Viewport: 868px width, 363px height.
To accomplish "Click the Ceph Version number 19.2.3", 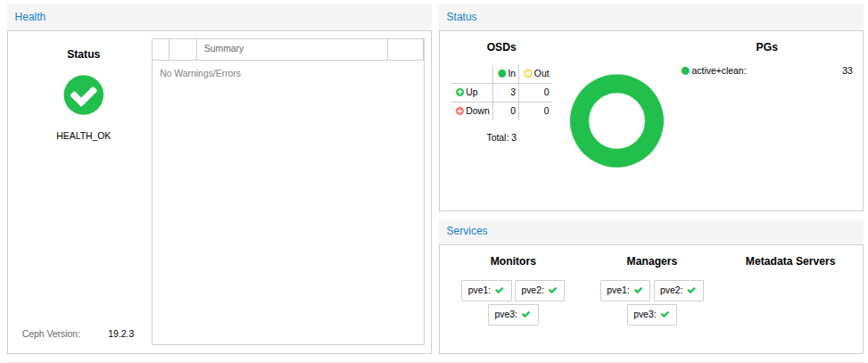I will (120, 334).
